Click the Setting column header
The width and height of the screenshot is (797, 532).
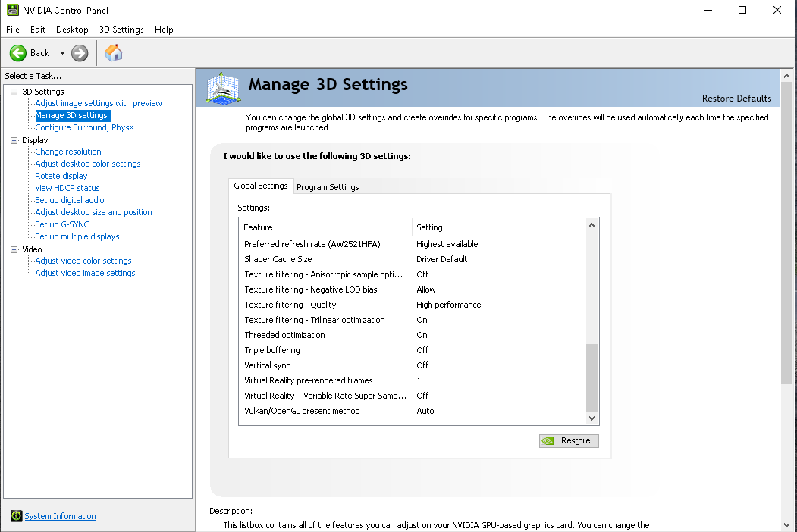499,227
